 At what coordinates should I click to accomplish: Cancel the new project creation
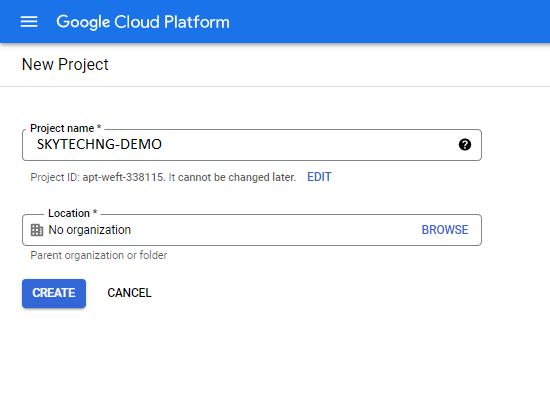click(129, 293)
